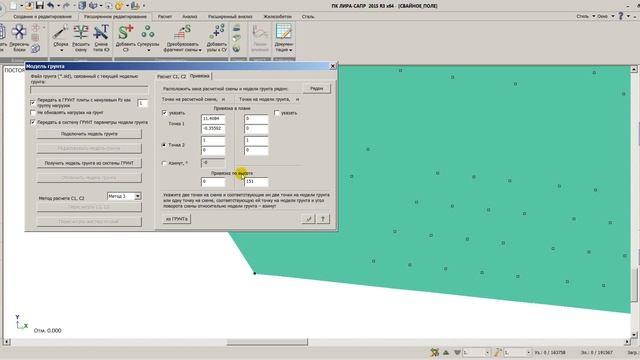Click the first status bar icon with yellow cross

tap(435, 352)
